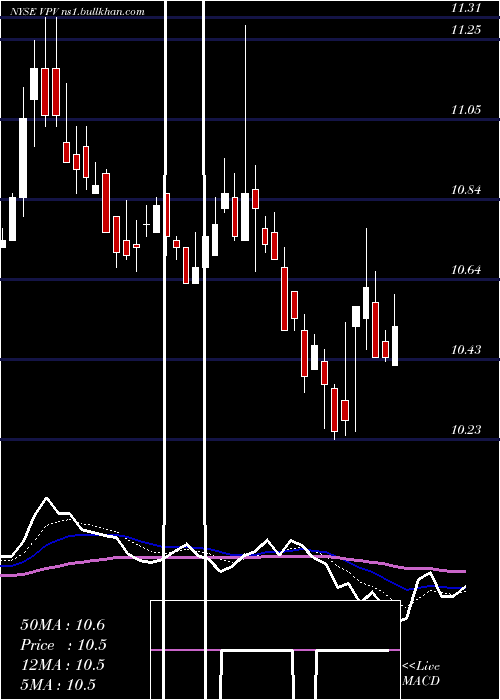The image size is (500, 700).
Task: Select the 11.31 price level label
Action: (466, 8)
